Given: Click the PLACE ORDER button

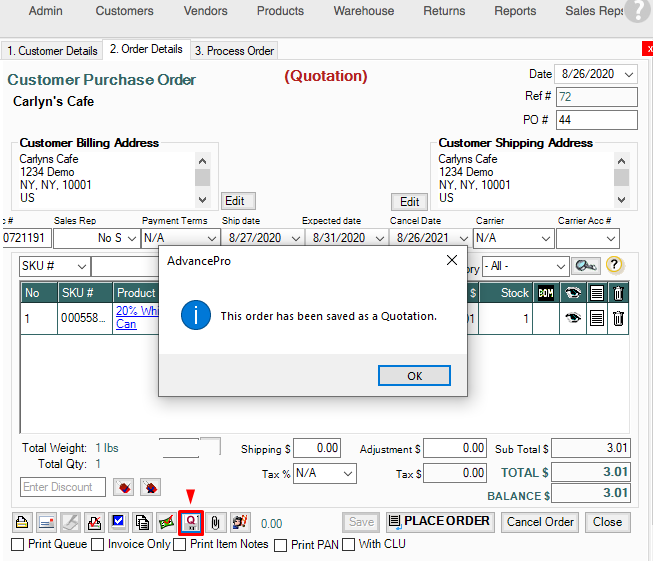Looking at the screenshot, I should pos(440,522).
